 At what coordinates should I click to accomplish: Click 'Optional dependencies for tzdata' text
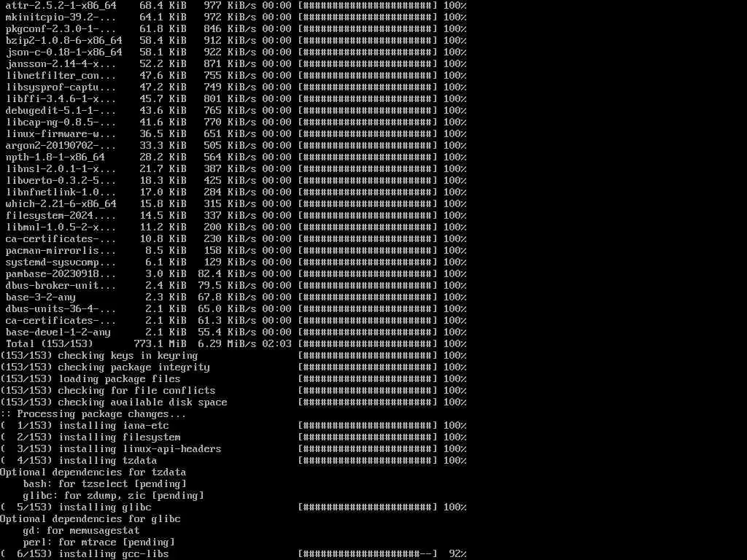93,472
